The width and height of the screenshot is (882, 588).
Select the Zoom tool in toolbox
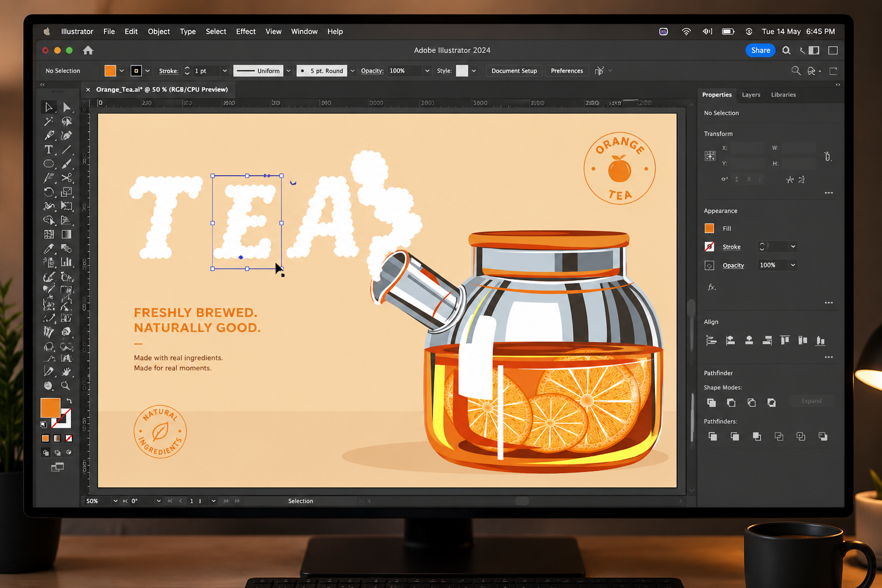pyautogui.click(x=67, y=386)
